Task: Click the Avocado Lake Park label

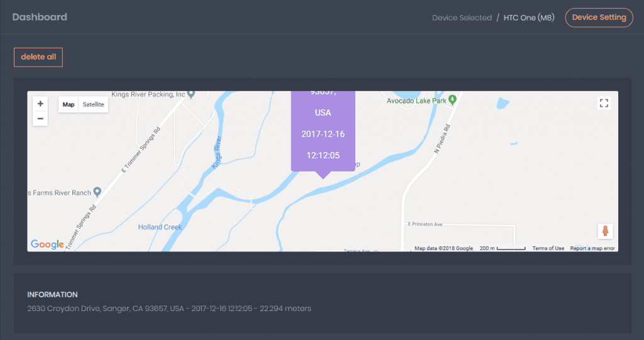Action: point(416,101)
